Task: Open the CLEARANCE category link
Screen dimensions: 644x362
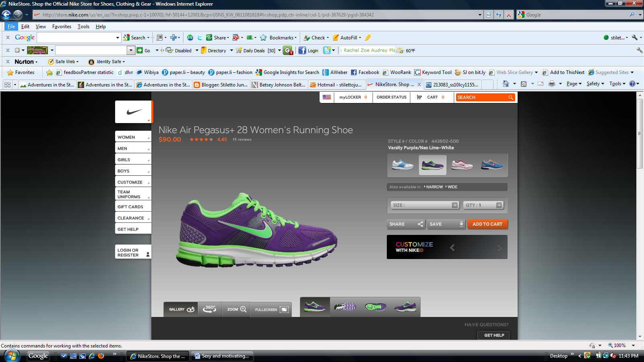Action: click(133, 218)
